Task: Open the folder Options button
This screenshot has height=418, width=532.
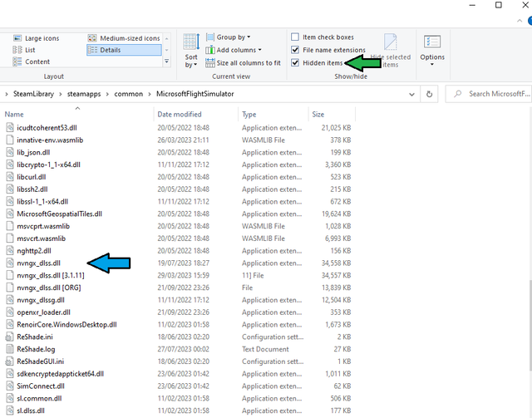Action: point(432,51)
